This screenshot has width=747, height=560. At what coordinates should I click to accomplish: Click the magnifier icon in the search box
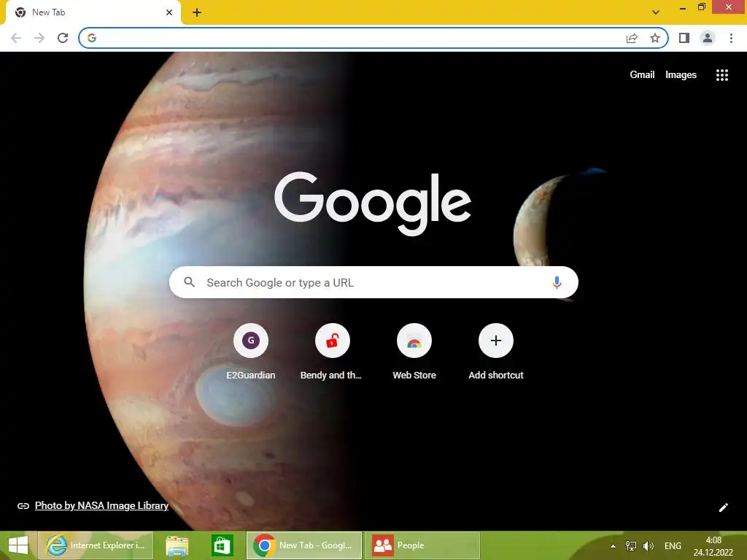(189, 282)
